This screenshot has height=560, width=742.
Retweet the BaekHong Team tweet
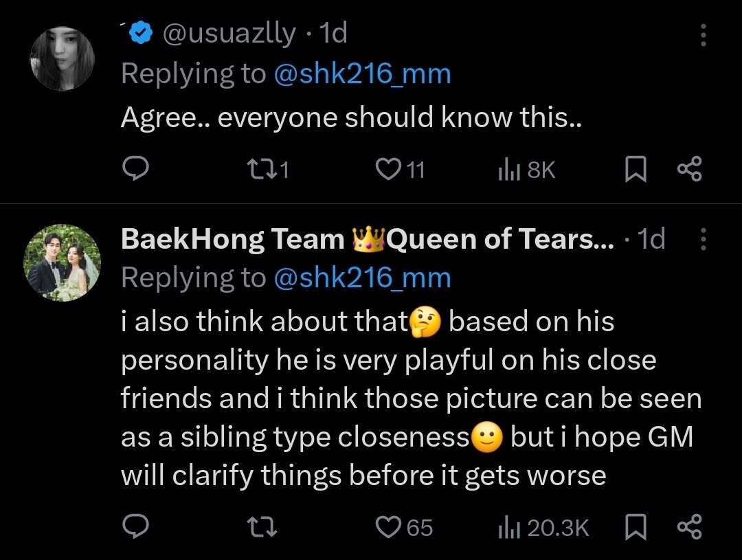[x=260, y=527]
